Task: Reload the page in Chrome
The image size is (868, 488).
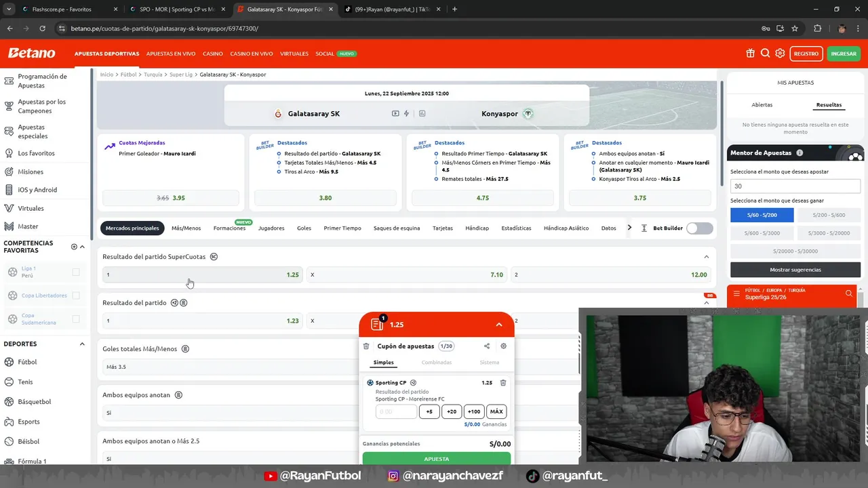Action: click(x=42, y=28)
